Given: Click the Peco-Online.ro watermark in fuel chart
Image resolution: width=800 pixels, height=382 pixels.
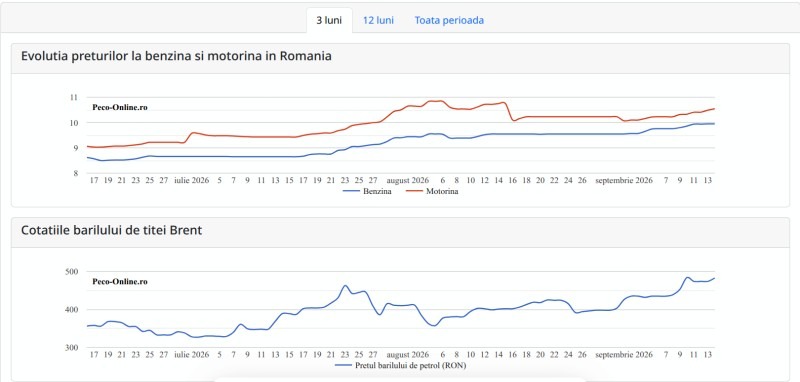Looking at the screenshot, I should click(120, 107).
